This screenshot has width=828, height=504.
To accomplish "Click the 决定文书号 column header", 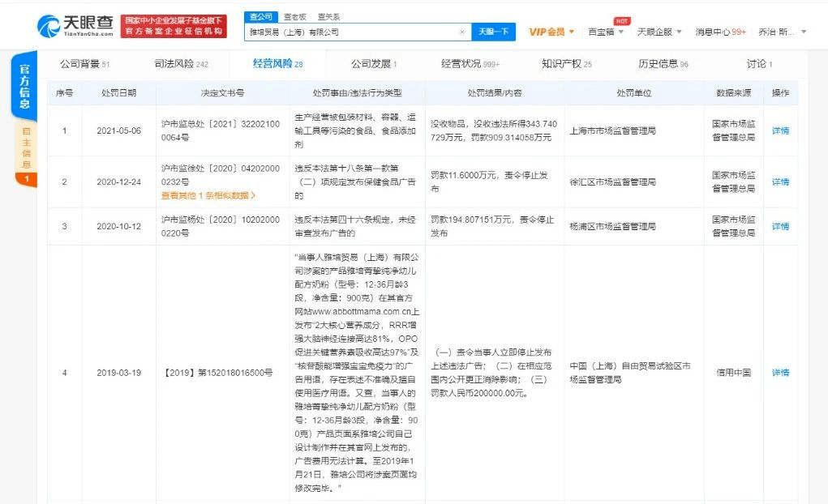I will pyautogui.click(x=222, y=93).
